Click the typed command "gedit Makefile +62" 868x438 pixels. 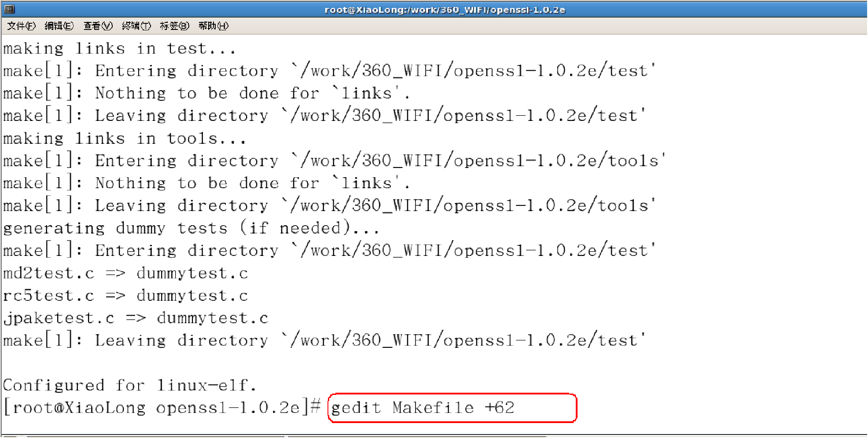point(423,408)
